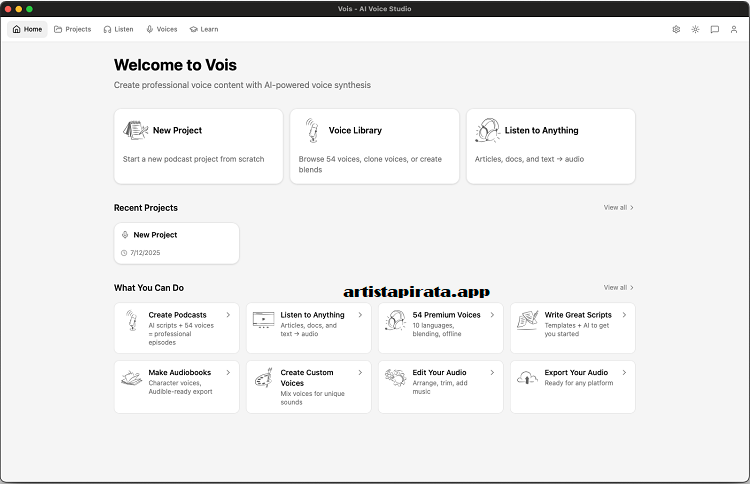Click 'Character voices, Audible-ready export' text
The height and width of the screenshot is (484, 750).
pos(180,387)
